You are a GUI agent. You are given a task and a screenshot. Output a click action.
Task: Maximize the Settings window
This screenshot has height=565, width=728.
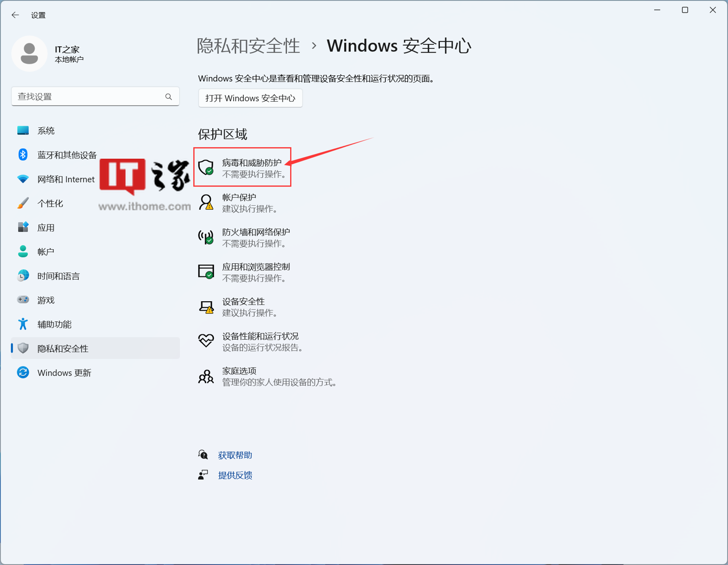(685, 10)
